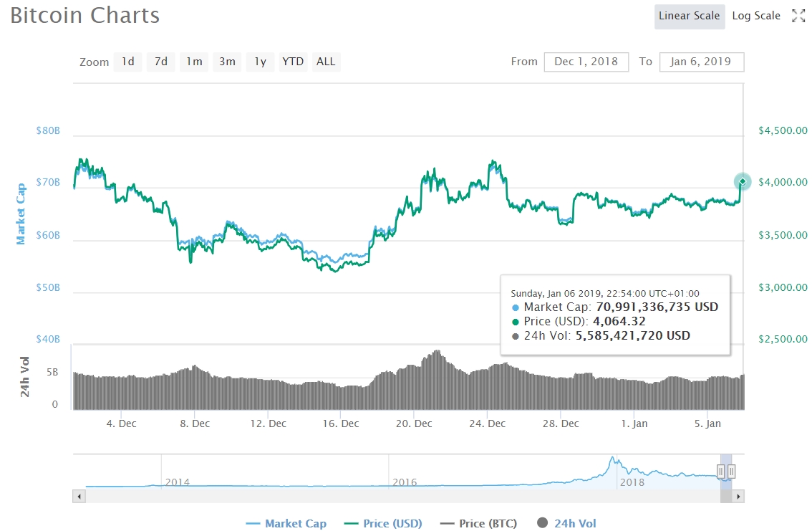This screenshot has height=531, width=812.
Task: Toggle the 24h Vol bars off
Action: pyautogui.click(x=566, y=524)
